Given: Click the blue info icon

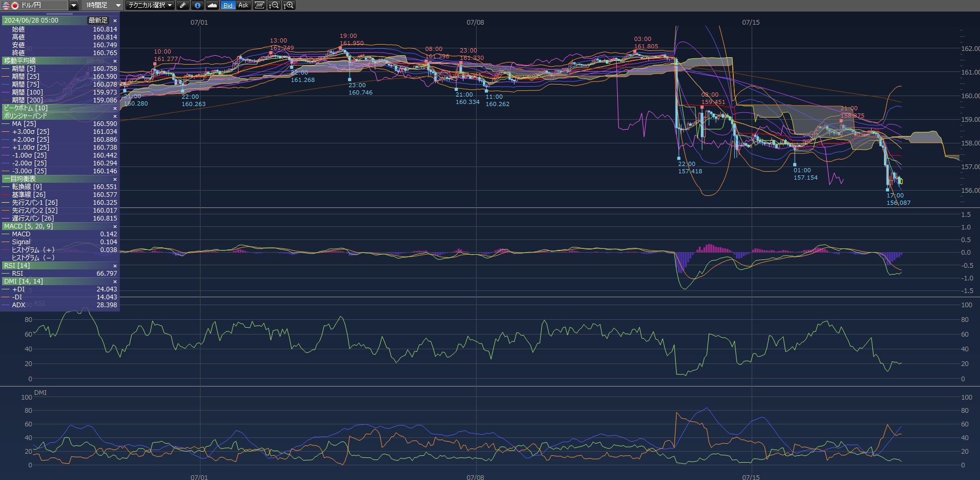Looking at the screenshot, I should 197,5.
